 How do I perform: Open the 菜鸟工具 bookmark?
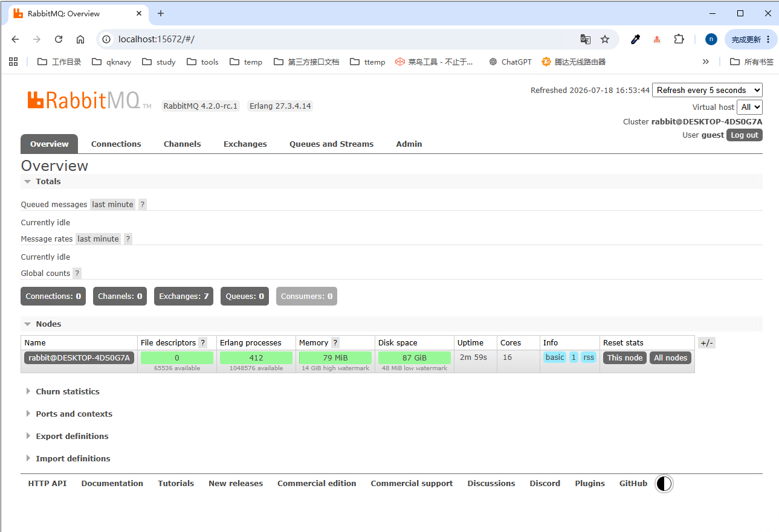[x=434, y=62]
